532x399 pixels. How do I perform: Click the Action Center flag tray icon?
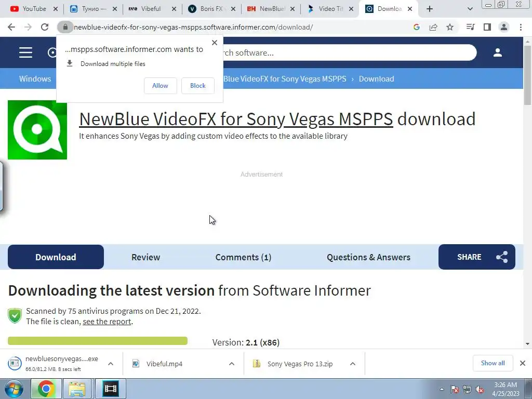click(x=455, y=390)
